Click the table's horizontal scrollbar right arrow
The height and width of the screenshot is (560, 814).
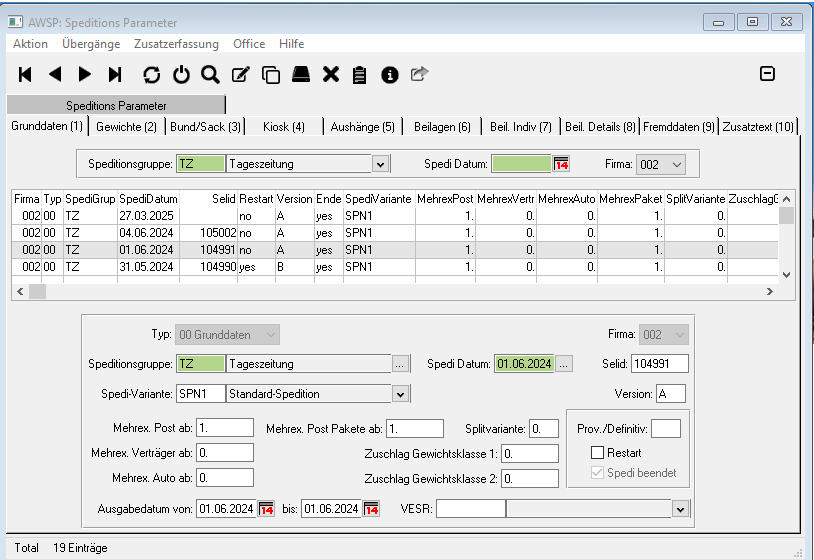[769, 291]
